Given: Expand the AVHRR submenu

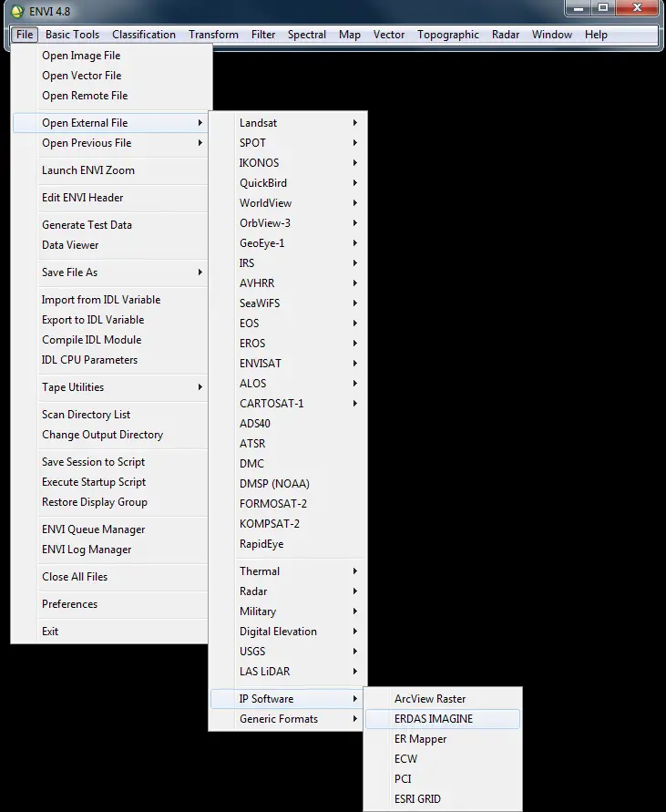Looking at the screenshot, I should 288,283.
